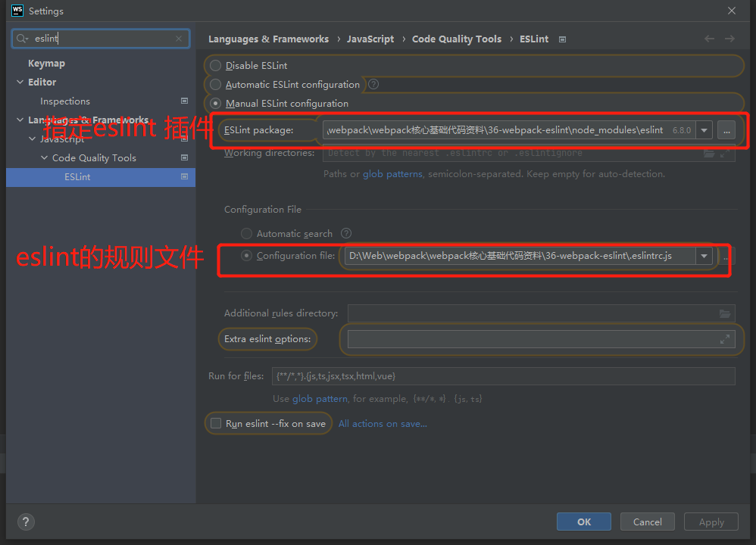Screen dimensions: 756x545
Task: Select Automatic ESLint configuration
Action: [x=216, y=85]
